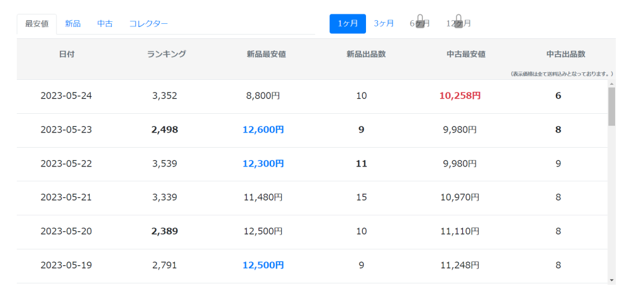Select the 1ヶ月 period button
This screenshot has height=291, width=644.
pos(347,23)
